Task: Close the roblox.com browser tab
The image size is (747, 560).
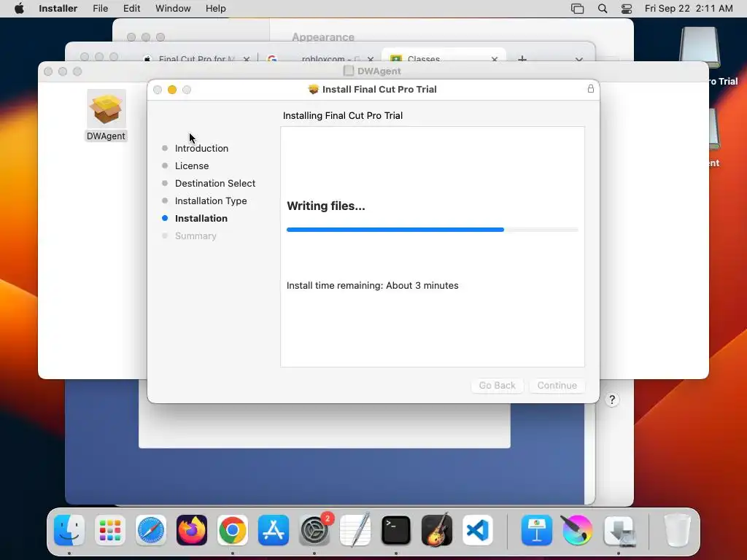Action: coord(370,59)
